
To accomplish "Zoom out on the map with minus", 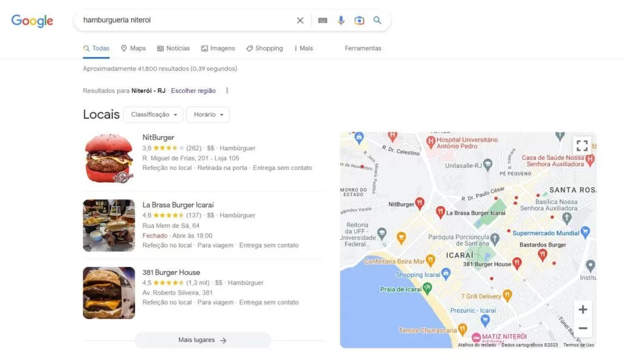I will 583,328.
